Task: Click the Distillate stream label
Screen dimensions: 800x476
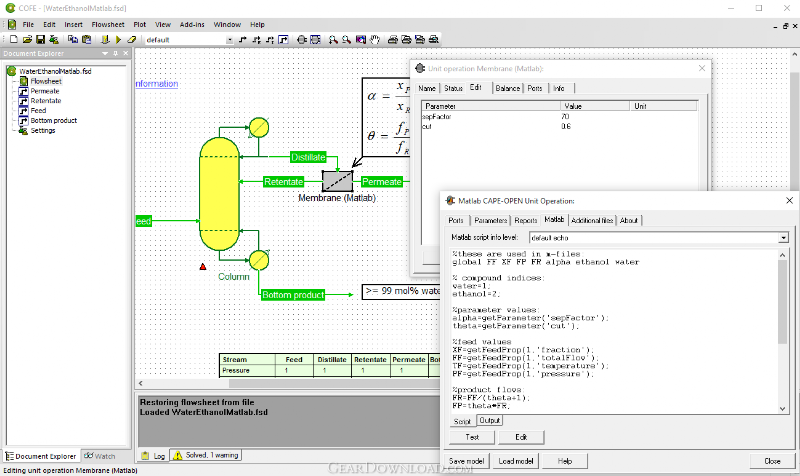Action: [x=308, y=157]
